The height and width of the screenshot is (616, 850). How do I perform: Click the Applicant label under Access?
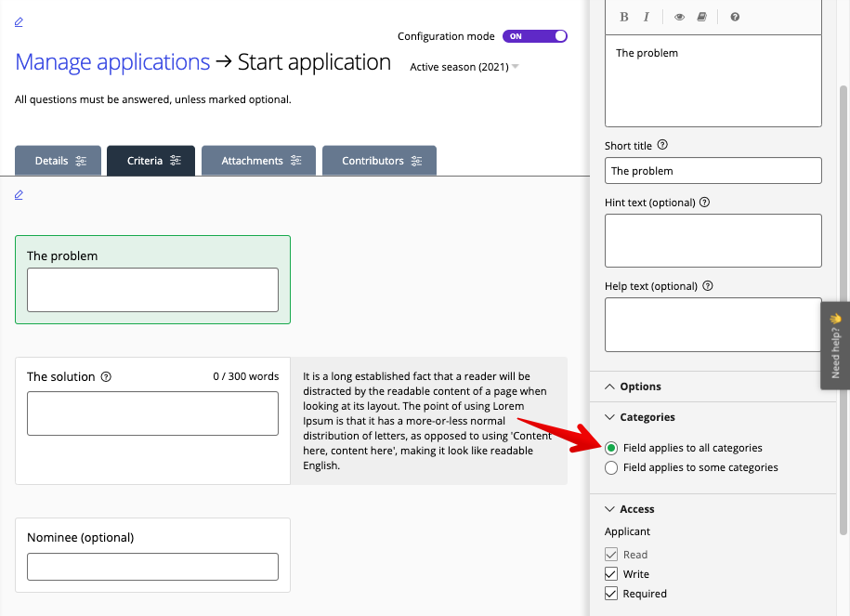click(x=627, y=531)
